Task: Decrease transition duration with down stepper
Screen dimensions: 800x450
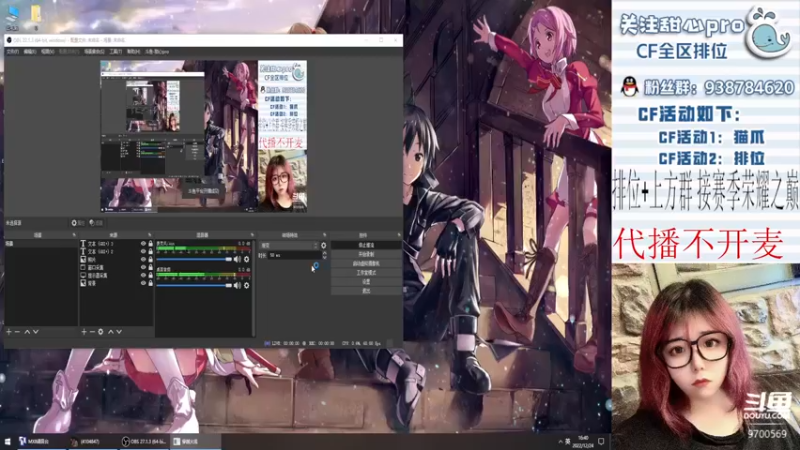Action: coord(324,257)
